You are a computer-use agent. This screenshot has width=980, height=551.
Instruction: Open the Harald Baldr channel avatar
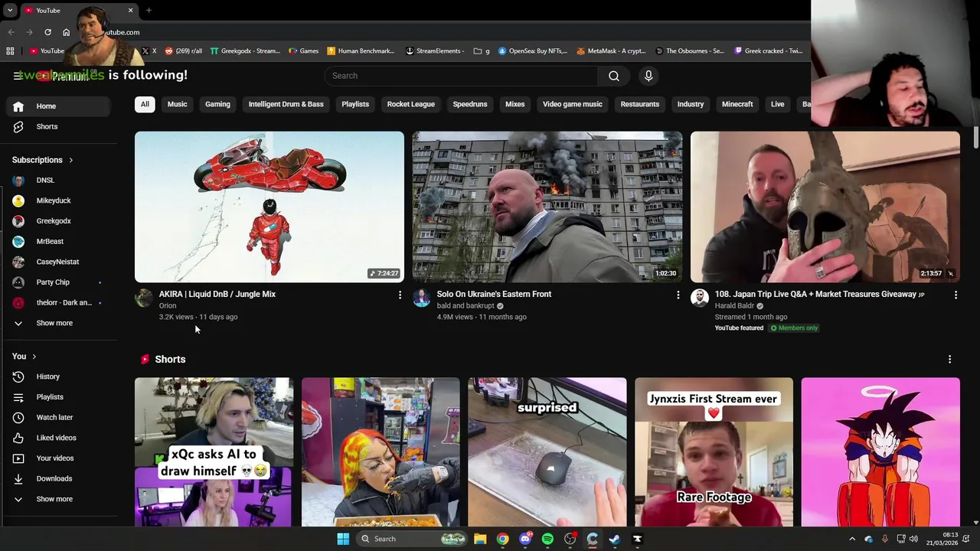click(700, 298)
